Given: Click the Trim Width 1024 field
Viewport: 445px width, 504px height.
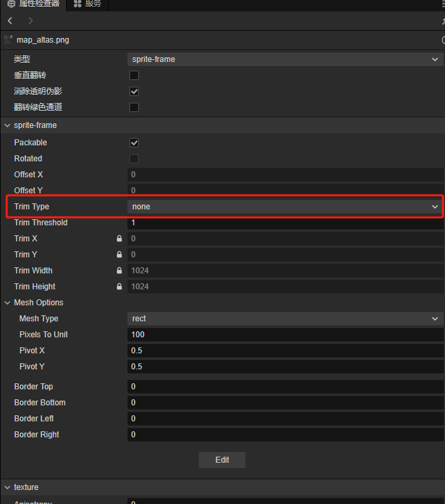Looking at the screenshot, I should (286, 271).
